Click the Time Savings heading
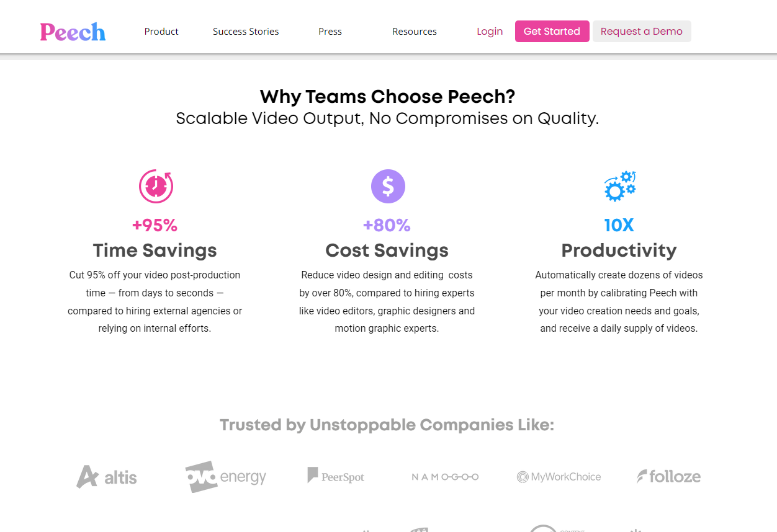This screenshot has width=777, height=532. [155, 250]
